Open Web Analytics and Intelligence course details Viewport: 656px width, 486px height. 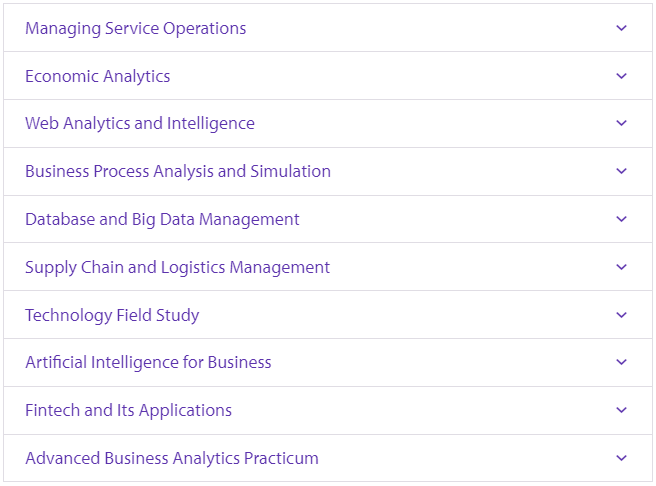pos(139,124)
